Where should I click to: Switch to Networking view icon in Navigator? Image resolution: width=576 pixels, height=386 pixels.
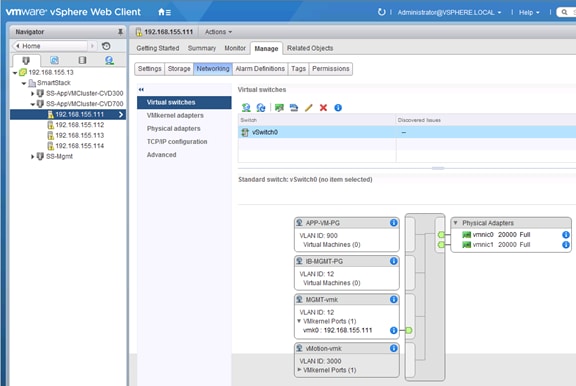(109, 60)
